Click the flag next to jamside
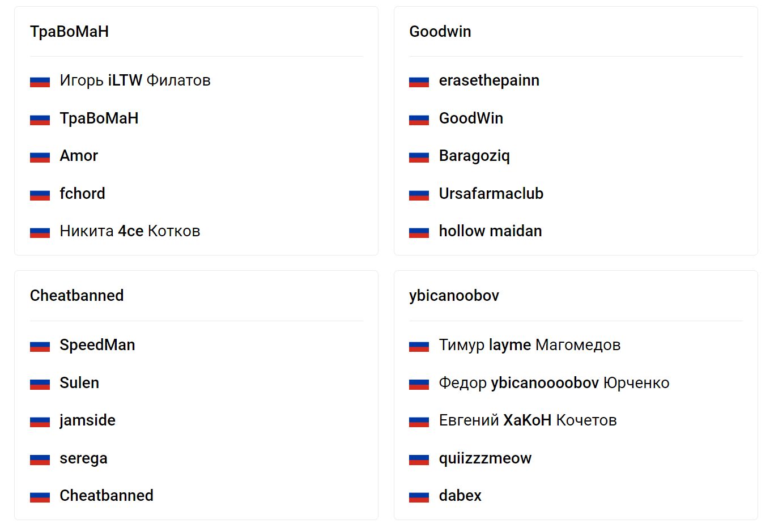Image resolution: width=774 pixels, height=532 pixels. [x=40, y=422]
